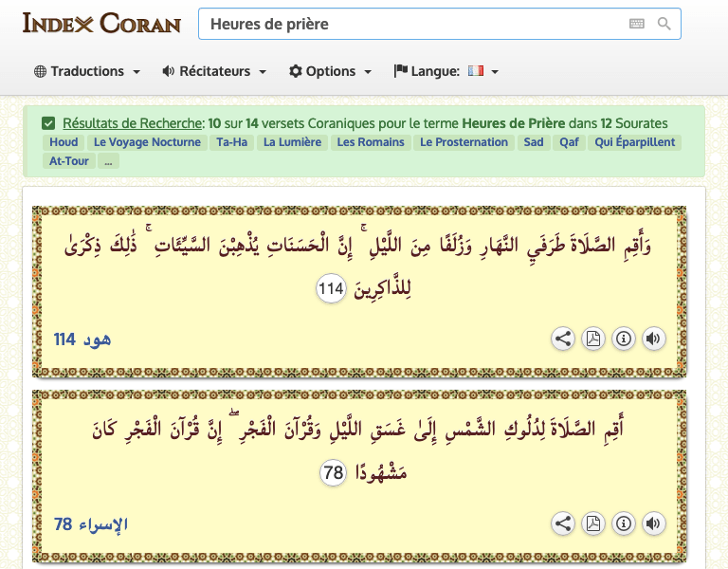The image size is (728, 569).
Task: Filter by the Ta-Ha sourate tag
Action: pos(232,142)
